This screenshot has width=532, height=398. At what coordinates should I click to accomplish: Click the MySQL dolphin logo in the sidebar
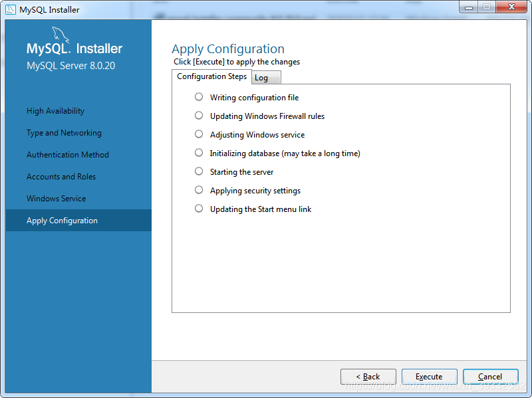[61, 35]
